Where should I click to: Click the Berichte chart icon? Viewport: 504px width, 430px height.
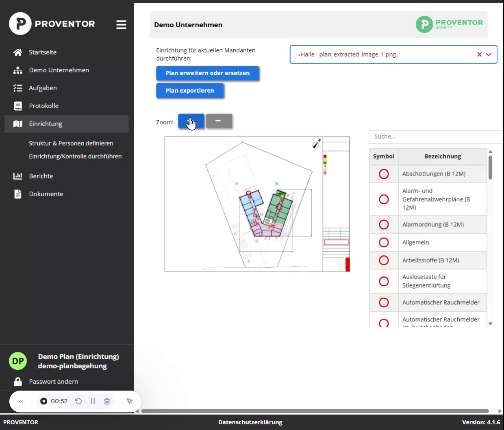pos(18,176)
